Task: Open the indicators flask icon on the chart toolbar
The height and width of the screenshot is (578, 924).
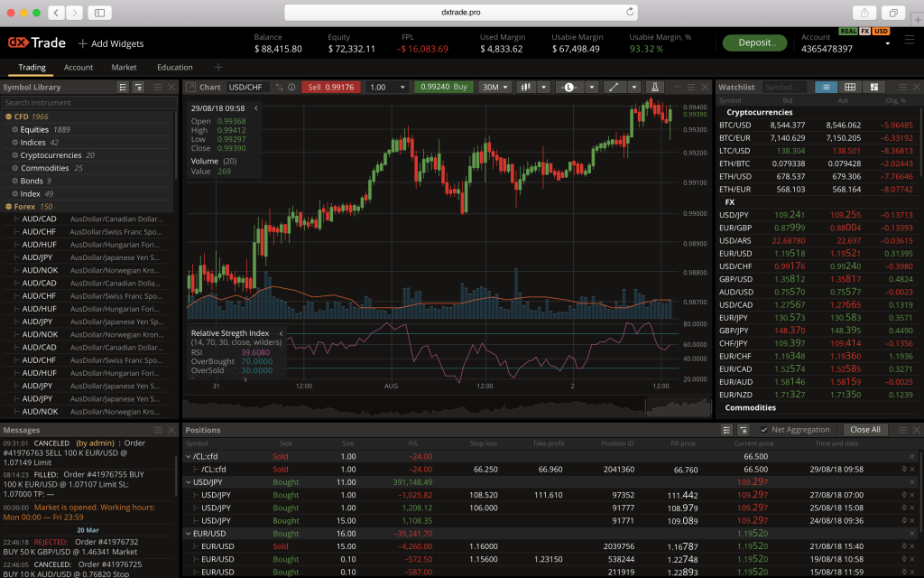Action: tap(656, 88)
